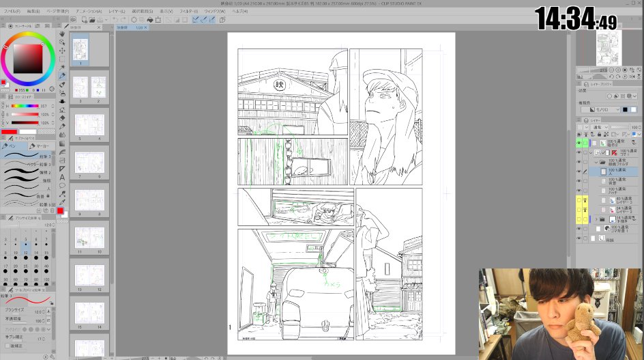Viewport: 644px width, 360px height.
Task: Select the マーカー sub tool group tab
Action: (40, 146)
